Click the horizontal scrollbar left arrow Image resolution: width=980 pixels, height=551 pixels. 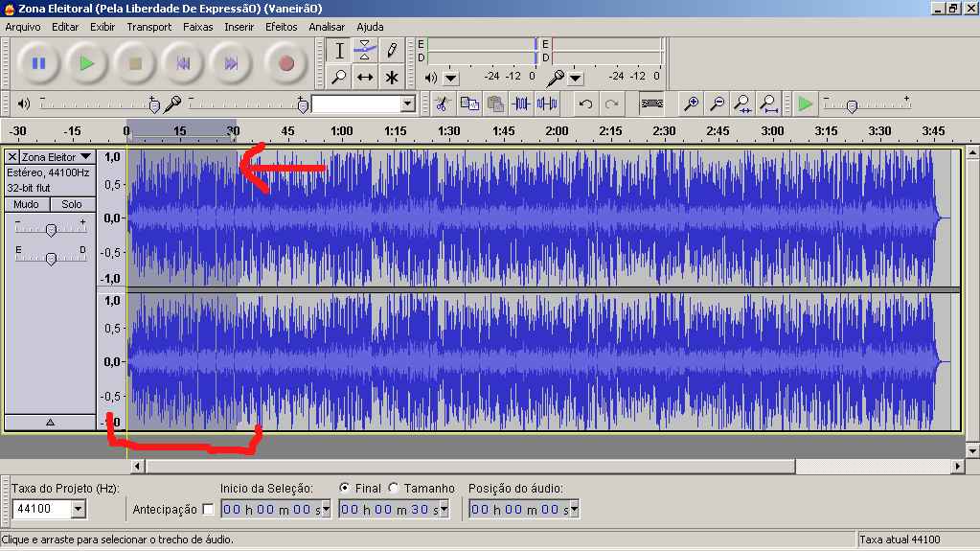138,466
